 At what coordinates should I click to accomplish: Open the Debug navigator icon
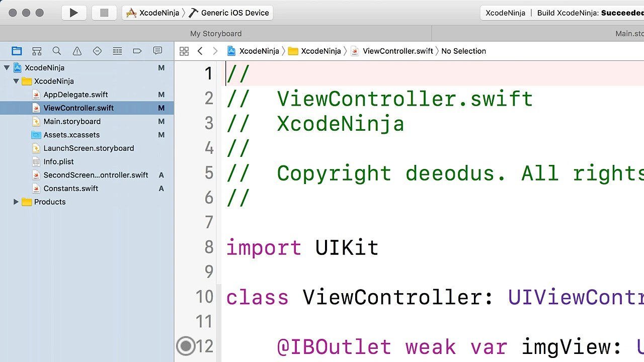tap(117, 51)
